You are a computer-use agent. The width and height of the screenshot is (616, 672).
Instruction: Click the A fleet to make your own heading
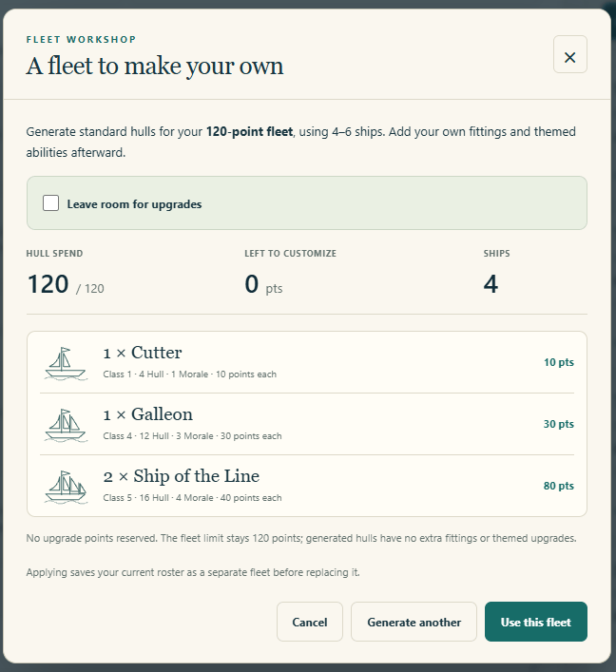pos(155,67)
